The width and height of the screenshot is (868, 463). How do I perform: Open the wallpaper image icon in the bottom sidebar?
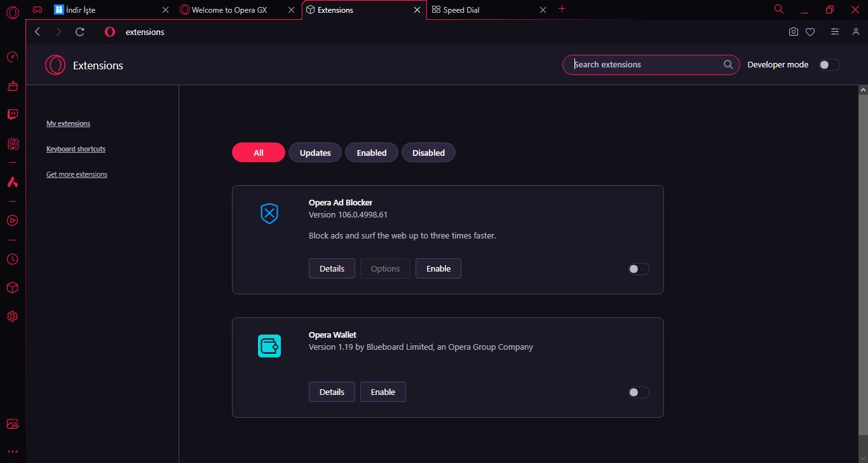tap(12, 424)
